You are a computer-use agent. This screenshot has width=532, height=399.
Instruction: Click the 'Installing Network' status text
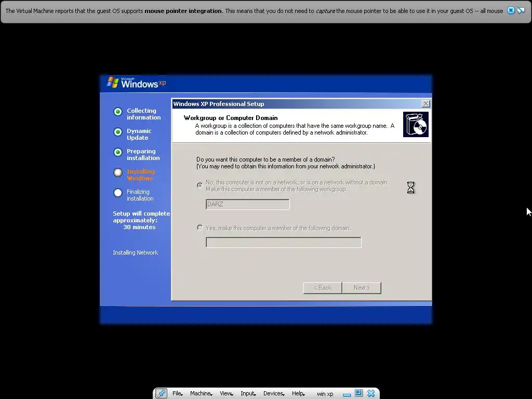tap(136, 252)
